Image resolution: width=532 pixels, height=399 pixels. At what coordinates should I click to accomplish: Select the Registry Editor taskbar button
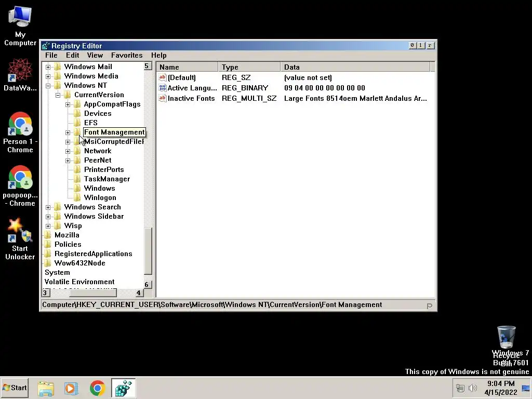click(124, 388)
